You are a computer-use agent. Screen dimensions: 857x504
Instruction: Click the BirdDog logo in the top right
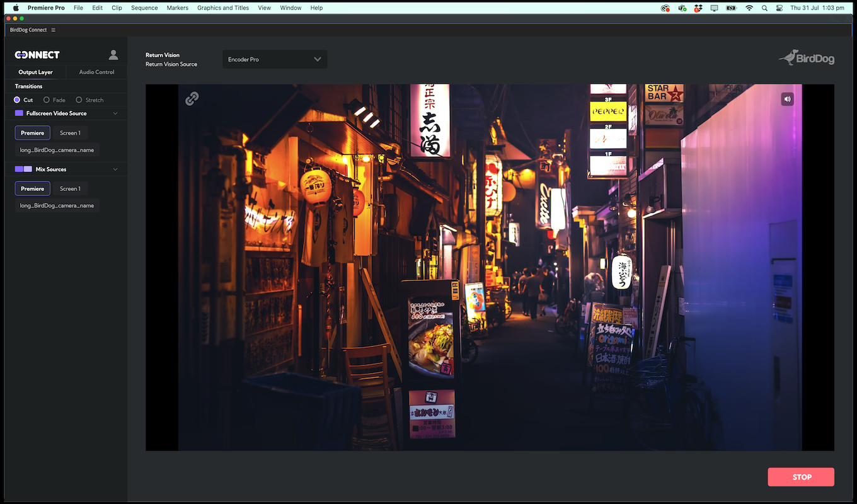[x=807, y=58]
